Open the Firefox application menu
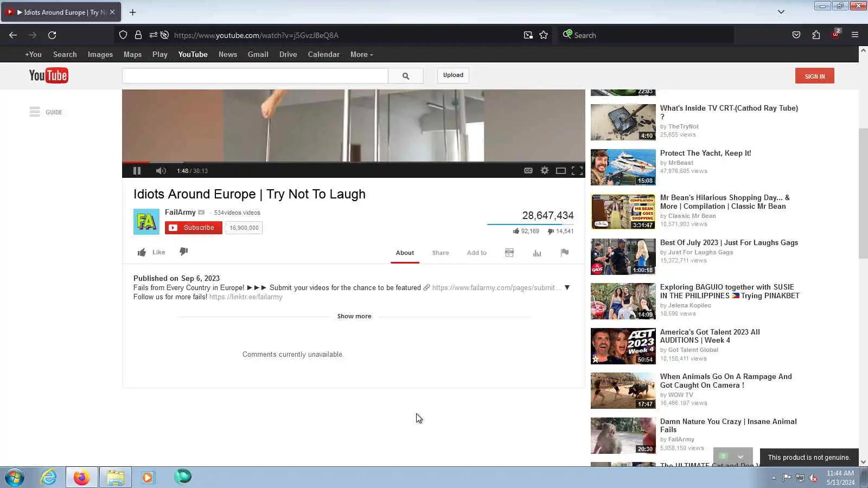868x488 pixels. coord(855,35)
